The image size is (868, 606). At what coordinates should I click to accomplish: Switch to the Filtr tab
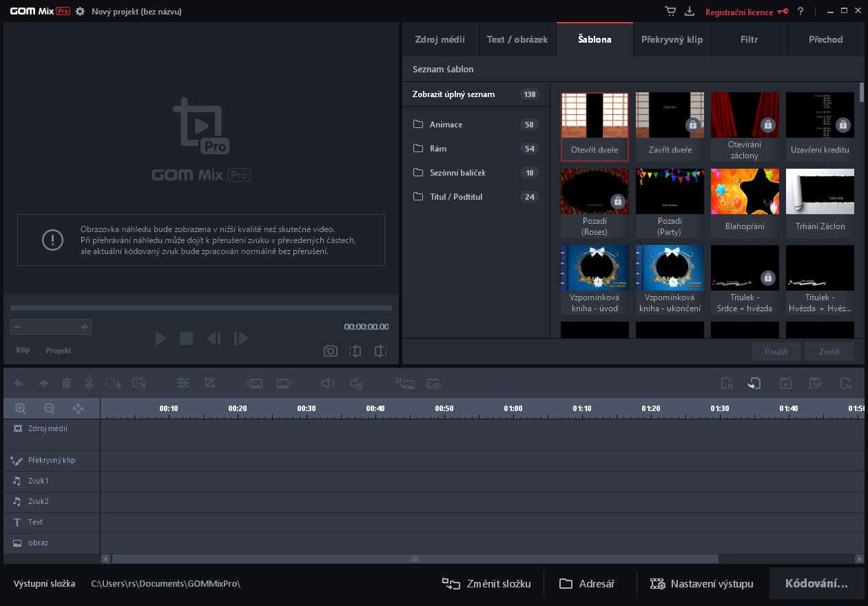pos(749,39)
